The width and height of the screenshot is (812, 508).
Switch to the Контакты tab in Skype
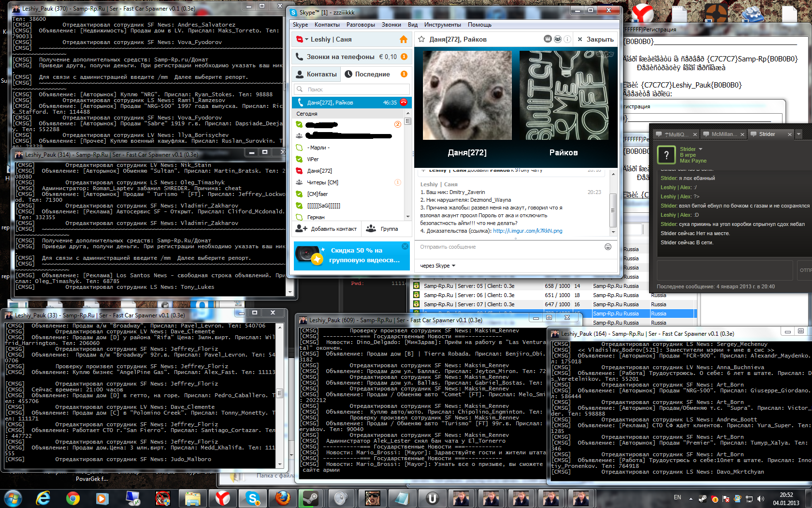317,74
